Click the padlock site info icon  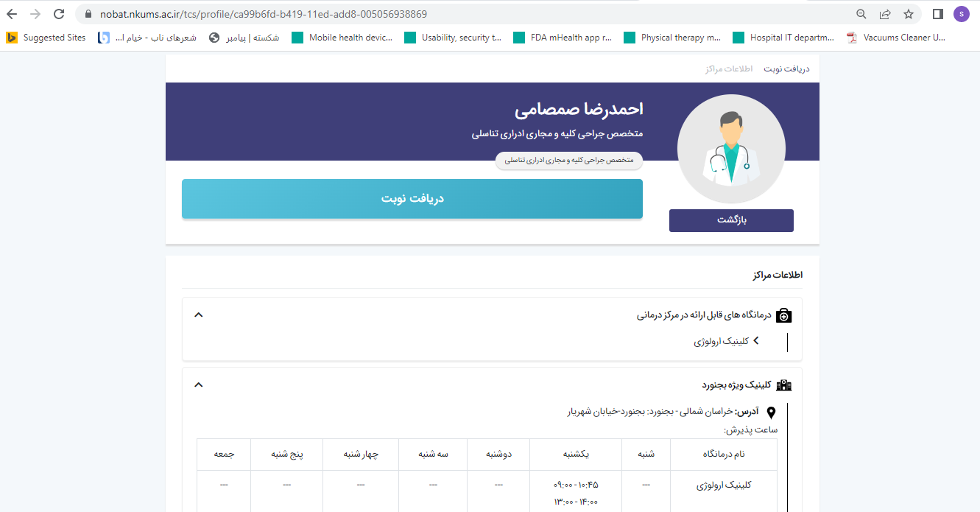(x=88, y=14)
